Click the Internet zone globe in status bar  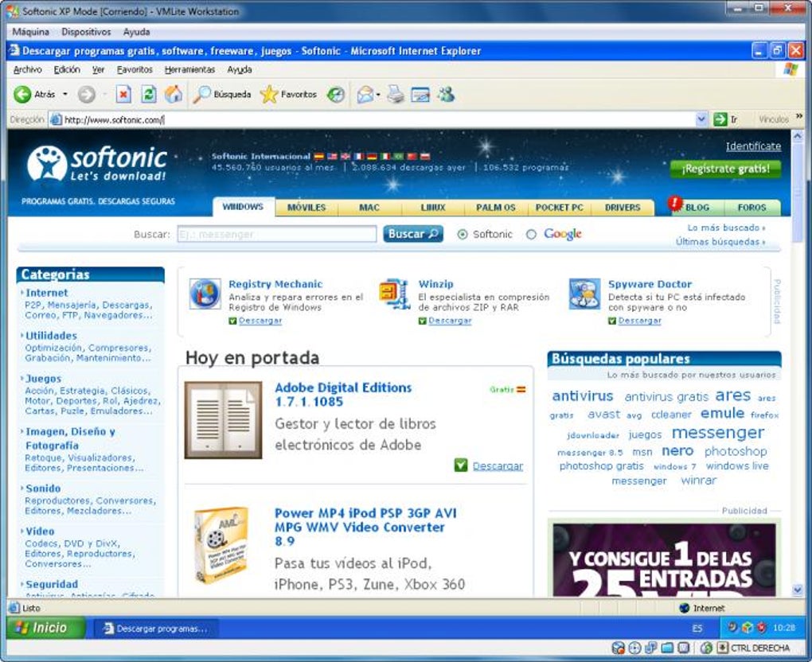[685, 608]
